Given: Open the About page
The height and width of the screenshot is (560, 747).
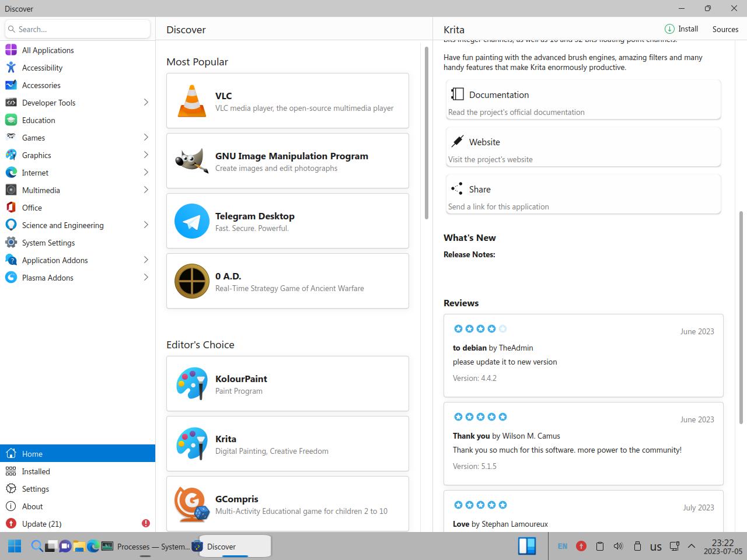Looking at the screenshot, I should 78,506.
